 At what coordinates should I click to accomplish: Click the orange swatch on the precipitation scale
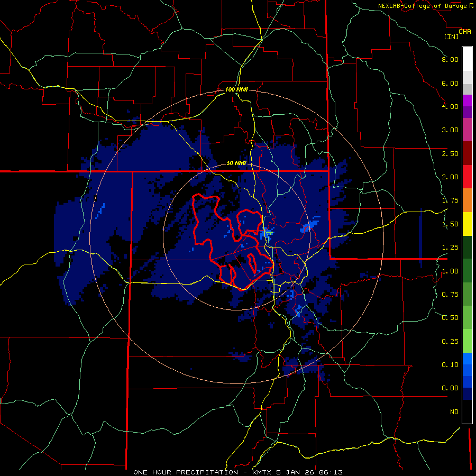click(467, 200)
